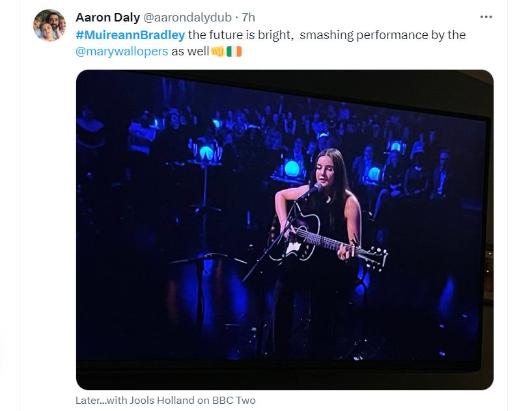
Task: Open Aaron Daly's profile picture
Action: click(x=49, y=25)
